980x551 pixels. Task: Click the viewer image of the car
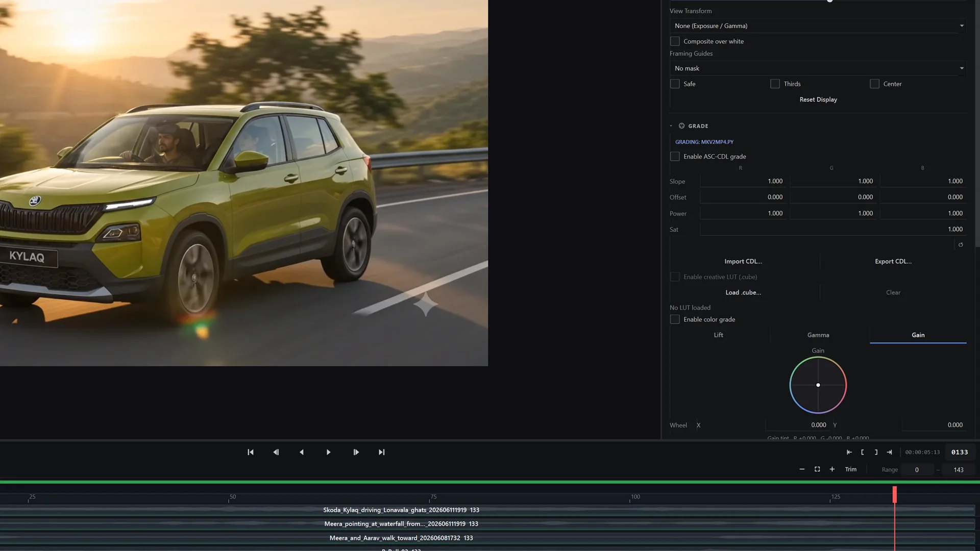click(x=244, y=183)
